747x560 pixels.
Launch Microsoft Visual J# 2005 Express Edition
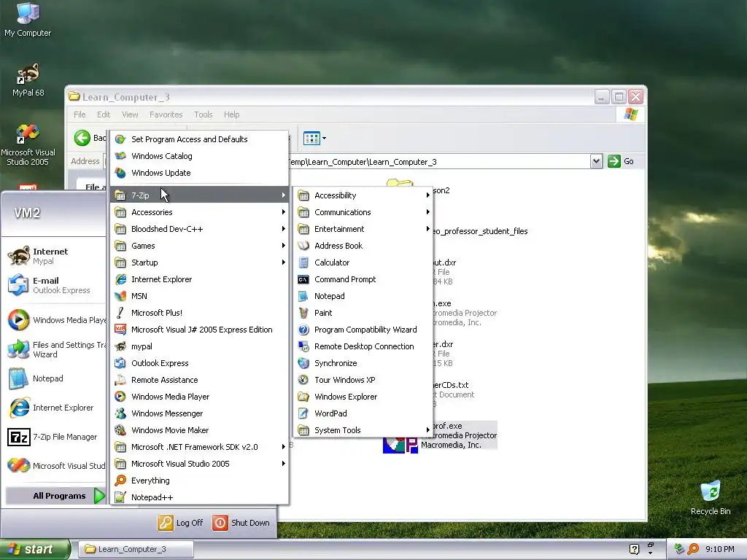click(x=200, y=330)
